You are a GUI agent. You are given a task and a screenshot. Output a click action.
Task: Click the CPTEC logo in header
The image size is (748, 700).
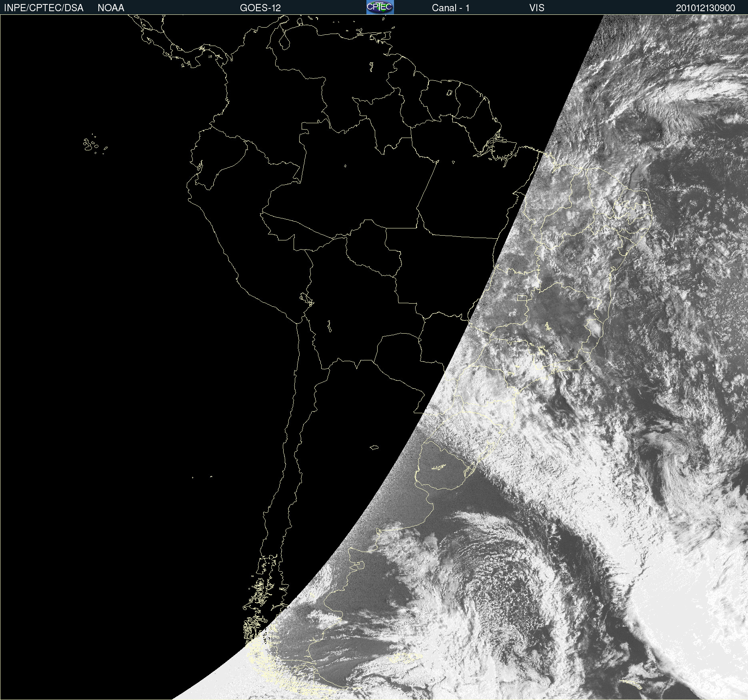[x=380, y=7]
